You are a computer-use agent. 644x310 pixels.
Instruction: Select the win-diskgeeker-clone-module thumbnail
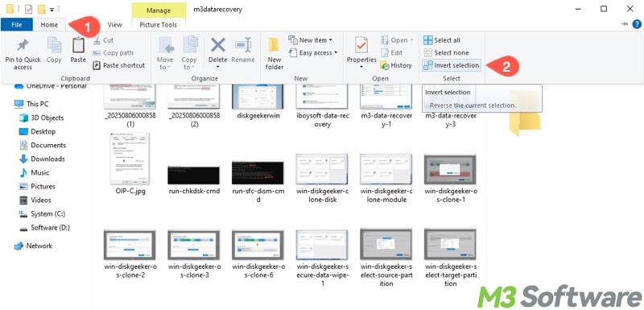coord(386,169)
